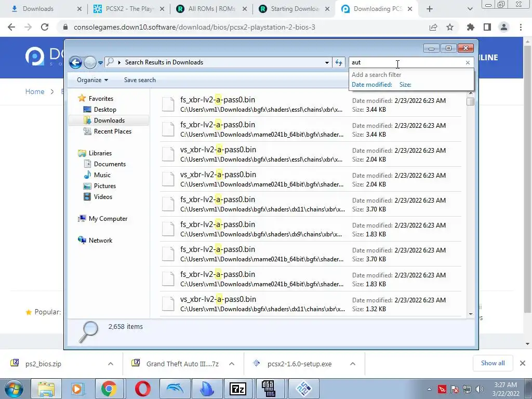Open the Music library
The height and width of the screenshot is (399, 532).
coord(102,175)
